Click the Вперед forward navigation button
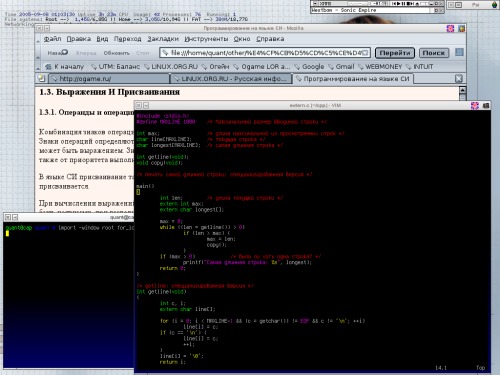The image size is (500, 375). point(86,53)
